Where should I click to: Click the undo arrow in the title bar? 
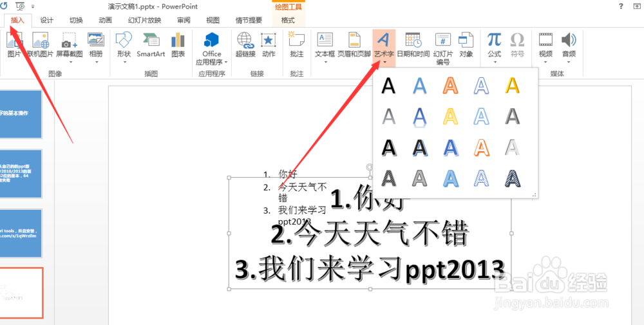[x=5, y=6]
